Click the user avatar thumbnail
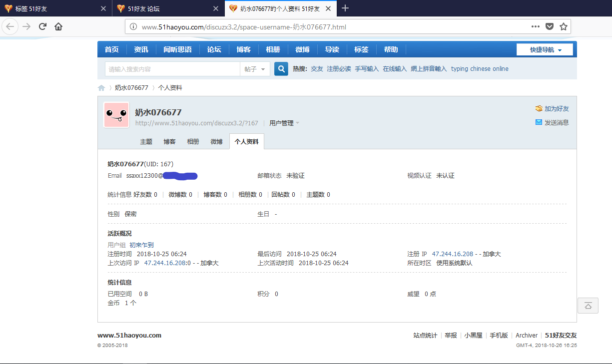Image resolution: width=612 pixels, height=364 pixels. [116, 115]
